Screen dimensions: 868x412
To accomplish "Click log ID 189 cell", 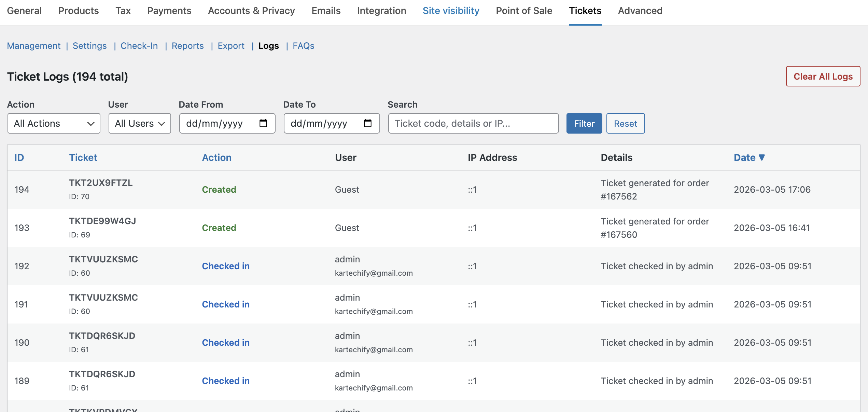I will pyautogui.click(x=22, y=381).
